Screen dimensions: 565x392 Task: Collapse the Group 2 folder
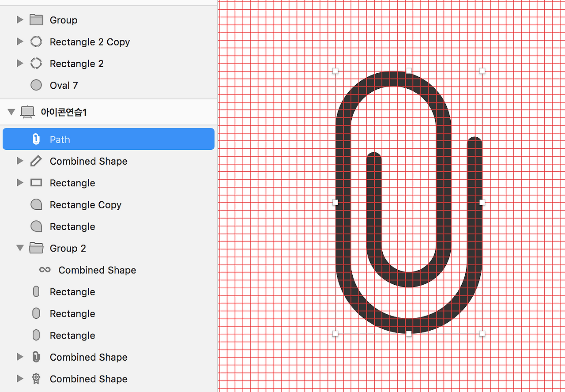click(x=20, y=248)
